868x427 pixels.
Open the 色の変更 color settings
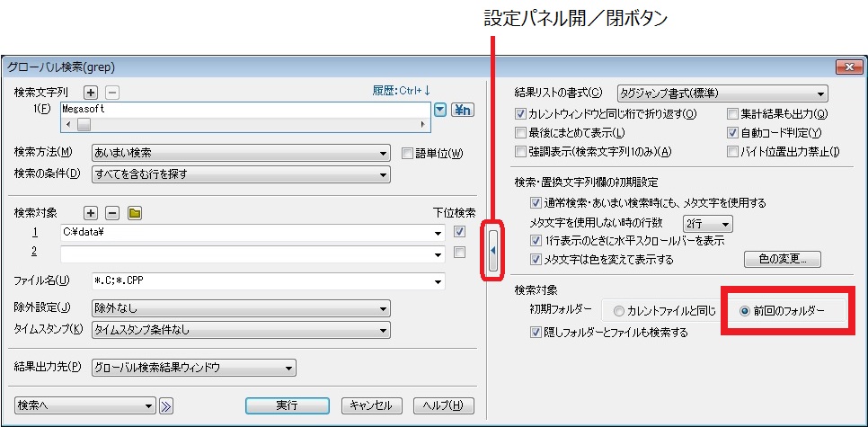(x=782, y=260)
